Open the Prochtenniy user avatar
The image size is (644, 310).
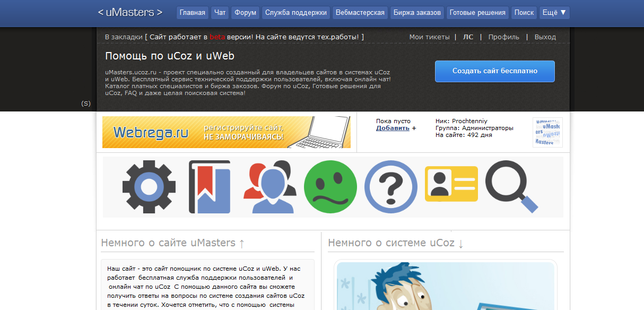(547, 132)
